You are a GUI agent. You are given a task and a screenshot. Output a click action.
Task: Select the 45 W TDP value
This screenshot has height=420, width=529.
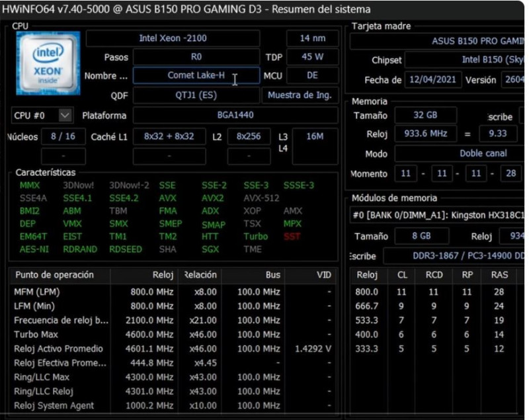pos(313,57)
